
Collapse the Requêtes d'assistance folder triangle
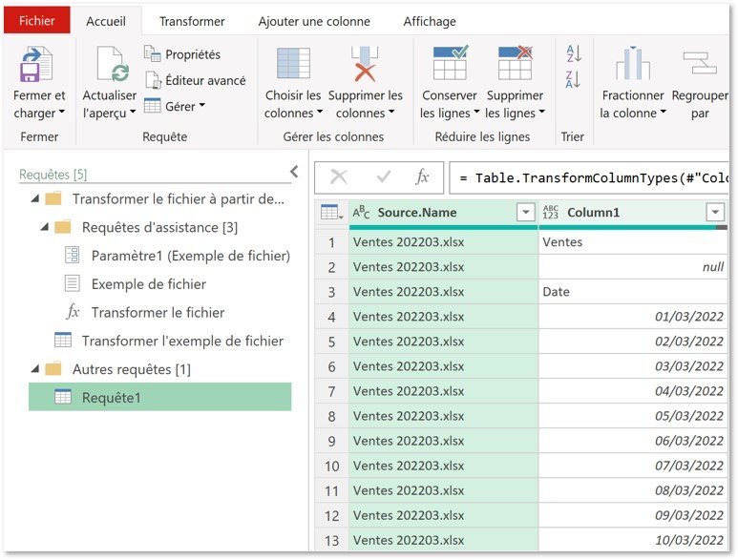[x=45, y=228]
